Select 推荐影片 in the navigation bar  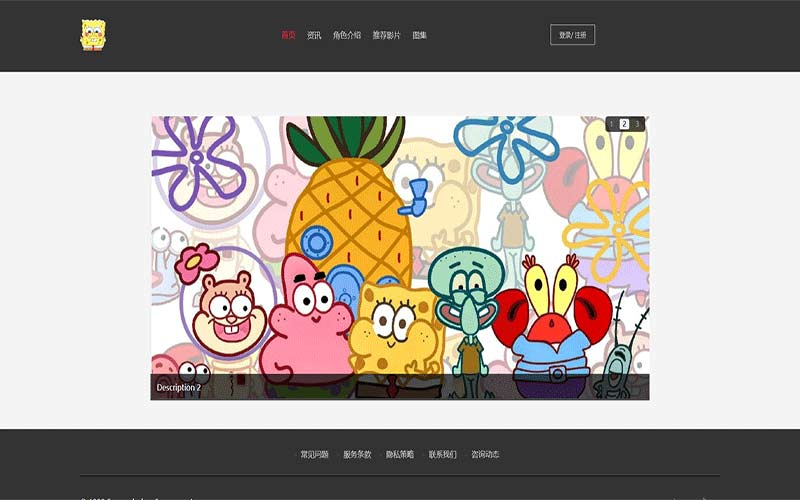point(386,35)
